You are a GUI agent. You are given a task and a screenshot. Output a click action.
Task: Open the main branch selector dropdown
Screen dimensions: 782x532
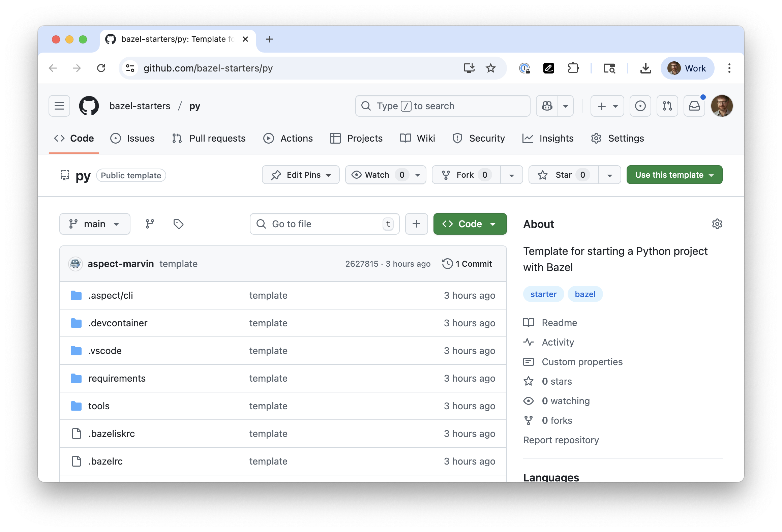[95, 224]
